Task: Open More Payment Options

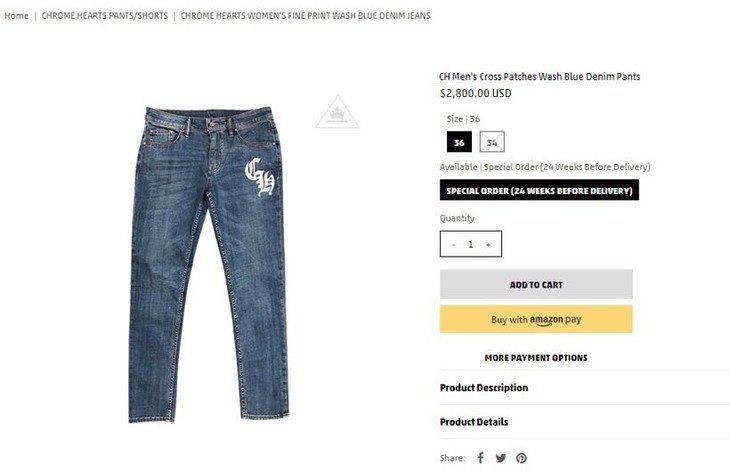Action: click(536, 357)
